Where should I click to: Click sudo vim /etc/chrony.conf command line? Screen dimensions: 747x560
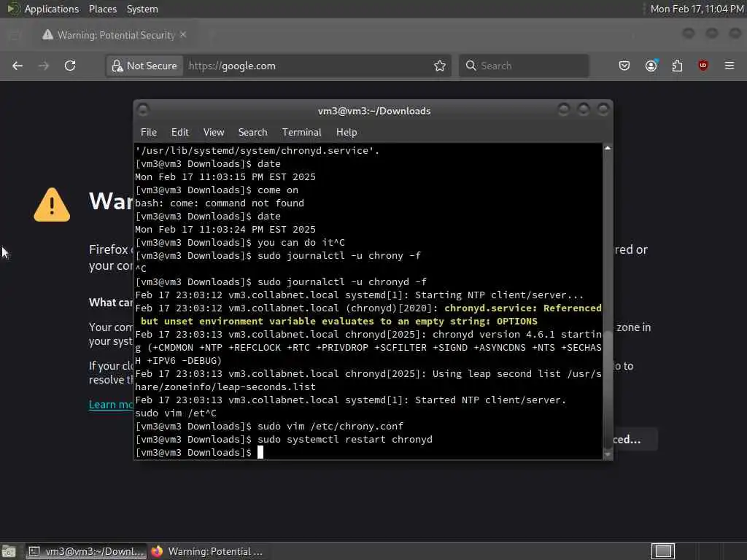coord(270,426)
